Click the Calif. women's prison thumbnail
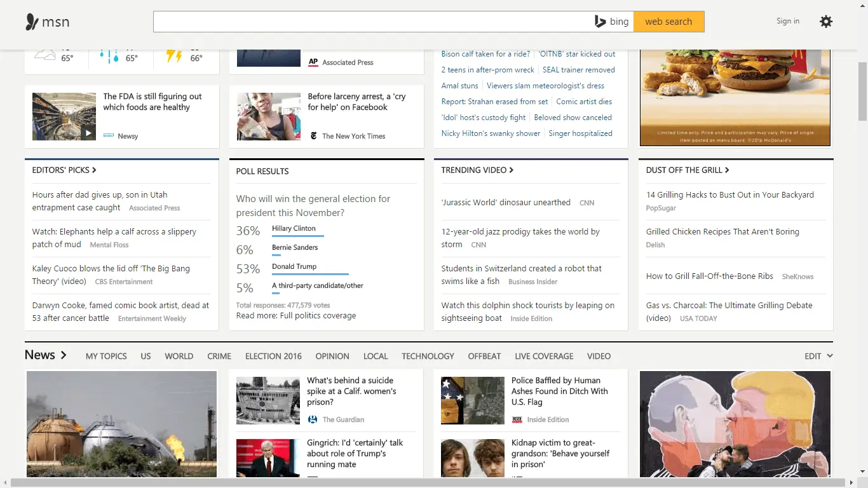The width and height of the screenshot is (868, 488). coord(268,401)
